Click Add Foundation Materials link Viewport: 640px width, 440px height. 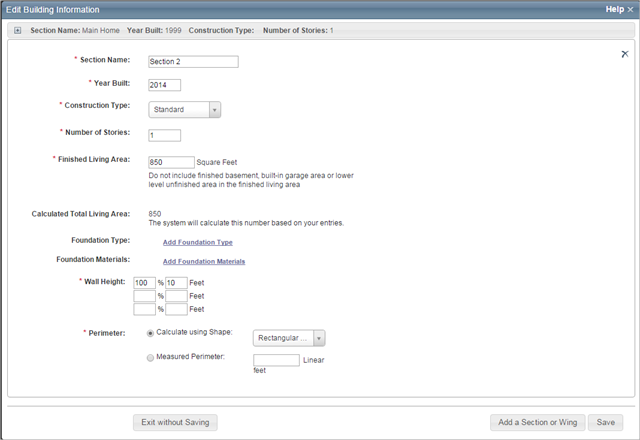click(x=203, y=261)
